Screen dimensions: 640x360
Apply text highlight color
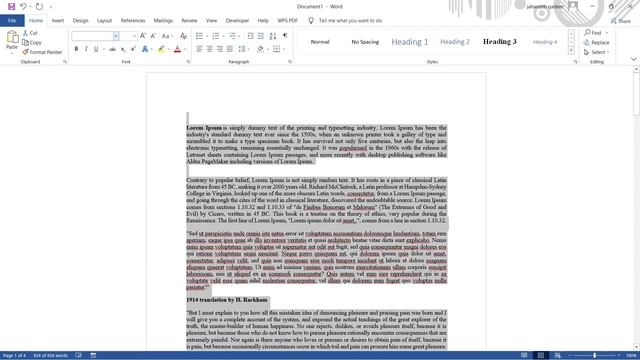[161, 49]
